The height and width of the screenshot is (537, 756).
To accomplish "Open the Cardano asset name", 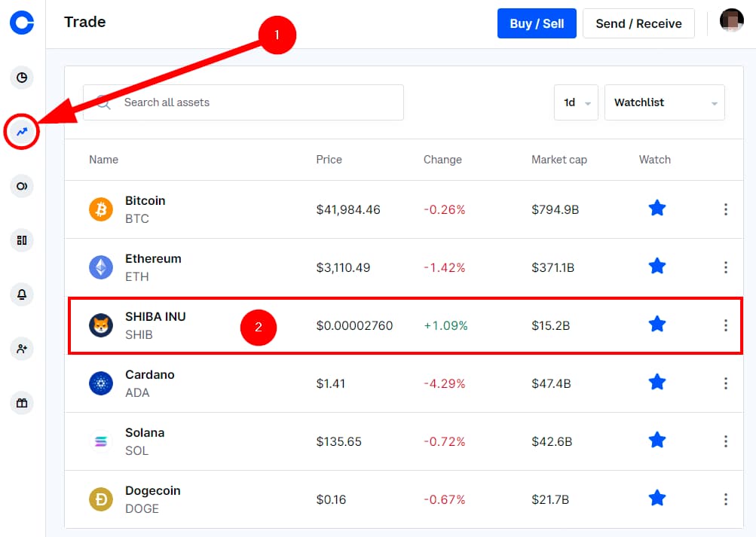I will [150, 375].
